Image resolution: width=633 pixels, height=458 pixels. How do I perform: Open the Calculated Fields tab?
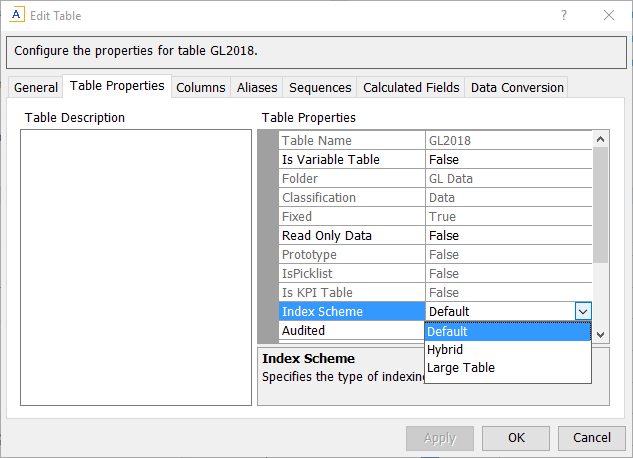tap(411, 88)
